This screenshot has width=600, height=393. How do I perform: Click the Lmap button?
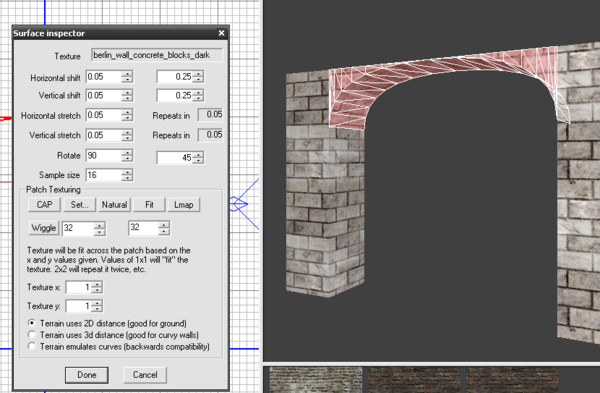point(184,205)
